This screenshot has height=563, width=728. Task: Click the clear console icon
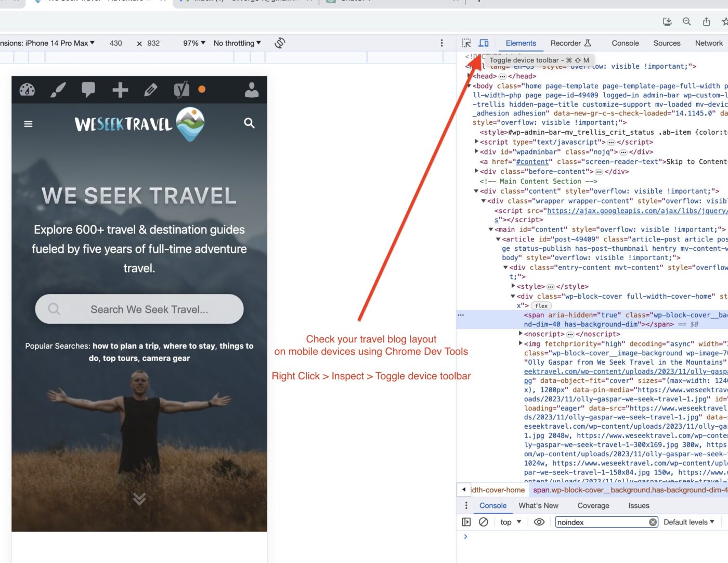coord(484,522)
